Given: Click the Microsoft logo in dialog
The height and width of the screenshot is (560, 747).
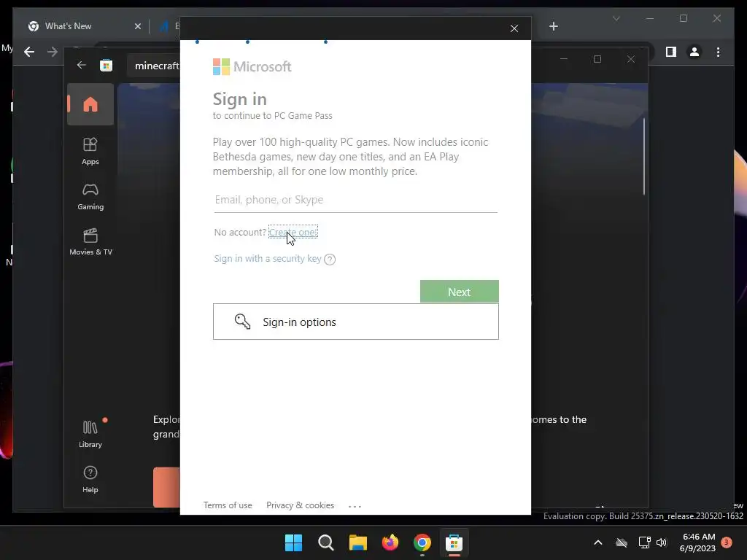Looking at the screenshot, I should (x=252, y=66).
